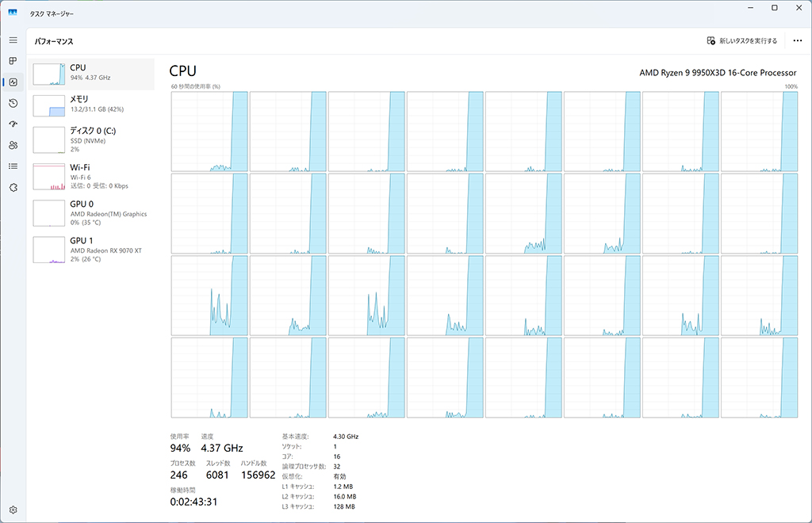This screenshot has height=523, width=812.
Task: Select GPU 1 Radeon RX 9070 XT
Action: click(x=91, y=250)
